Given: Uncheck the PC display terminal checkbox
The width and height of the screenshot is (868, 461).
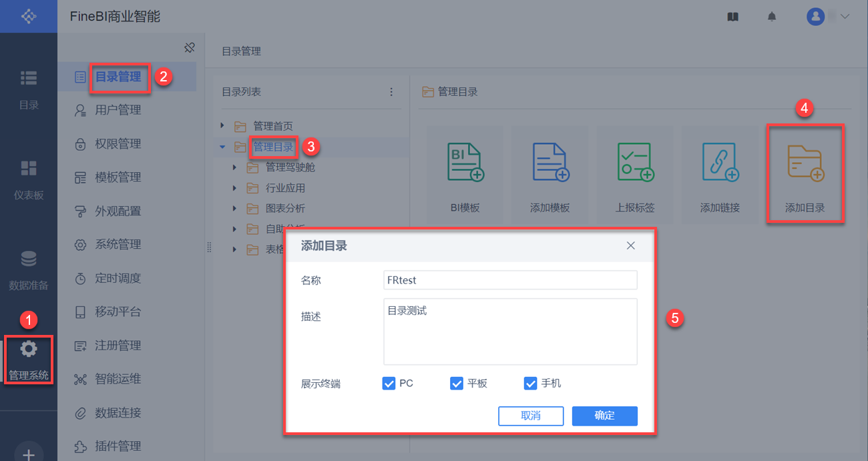Looking at the screenshot, I should 389,384.
